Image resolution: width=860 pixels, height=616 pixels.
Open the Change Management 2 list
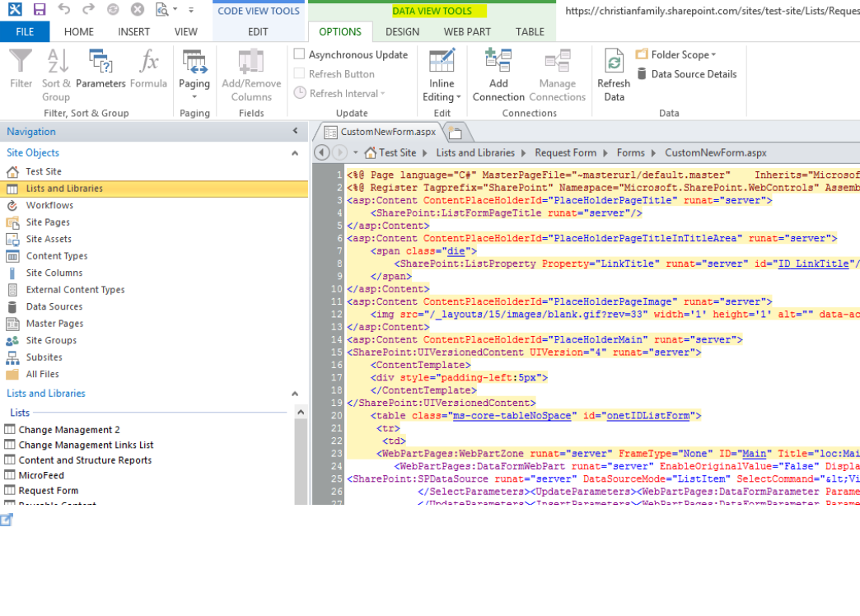[x=69, y=430]
